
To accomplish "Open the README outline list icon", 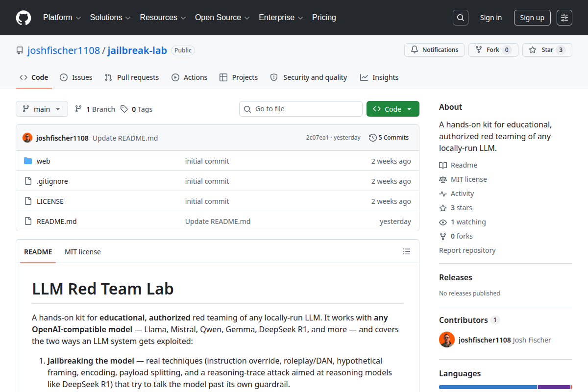I will (407, 251).
